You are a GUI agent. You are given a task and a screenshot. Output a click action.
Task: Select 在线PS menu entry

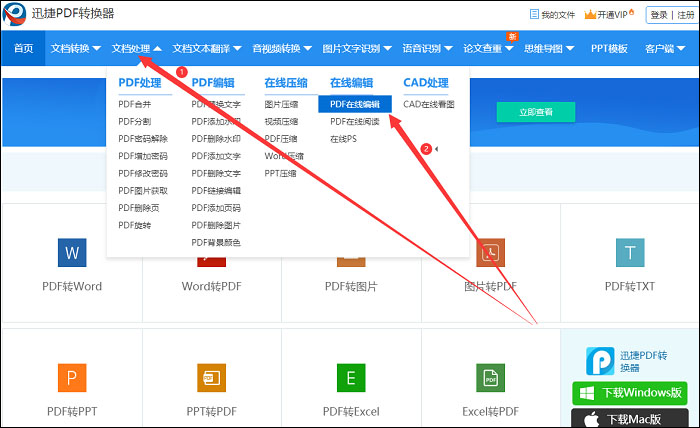[x=343, y=139]
